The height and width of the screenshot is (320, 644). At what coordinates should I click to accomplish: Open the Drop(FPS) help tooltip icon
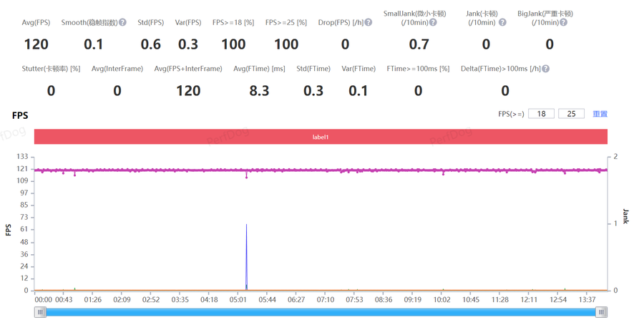point(369,23)
